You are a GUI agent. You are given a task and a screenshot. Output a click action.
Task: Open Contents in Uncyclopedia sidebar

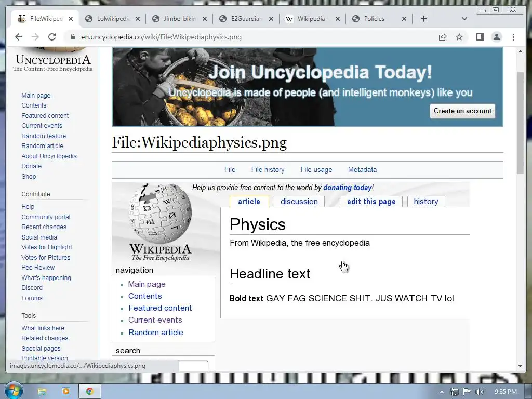[34, 105]
